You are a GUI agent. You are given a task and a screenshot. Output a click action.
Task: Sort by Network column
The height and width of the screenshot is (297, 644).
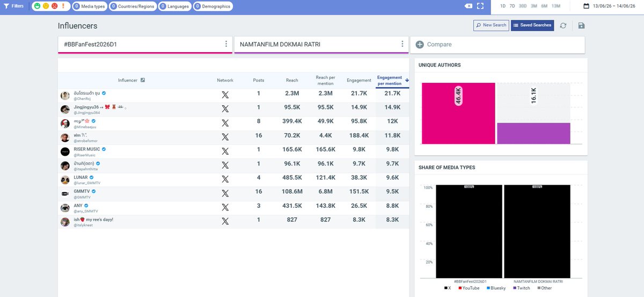coord(225,80)
